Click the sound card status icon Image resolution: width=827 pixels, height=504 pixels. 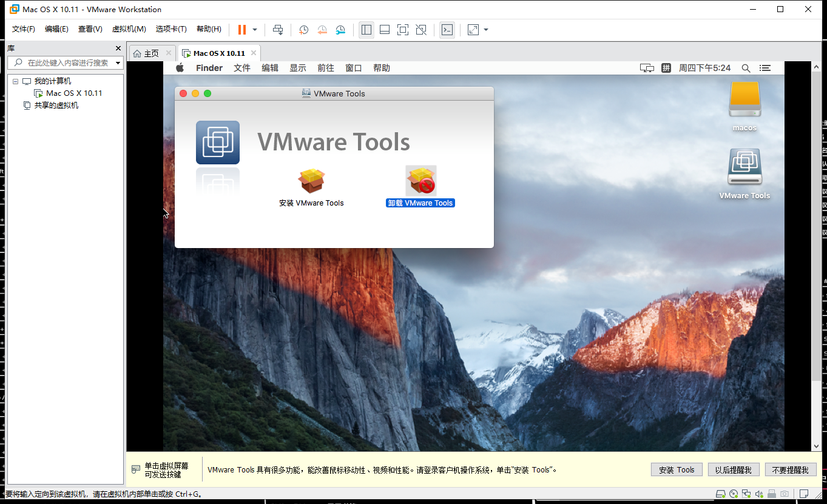pos(759,494)
